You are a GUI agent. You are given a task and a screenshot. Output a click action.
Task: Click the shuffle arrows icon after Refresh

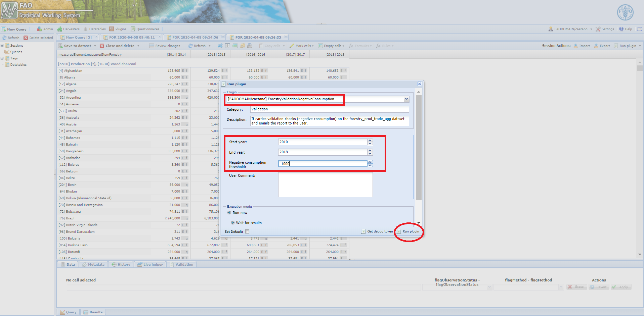click(220, 46)
